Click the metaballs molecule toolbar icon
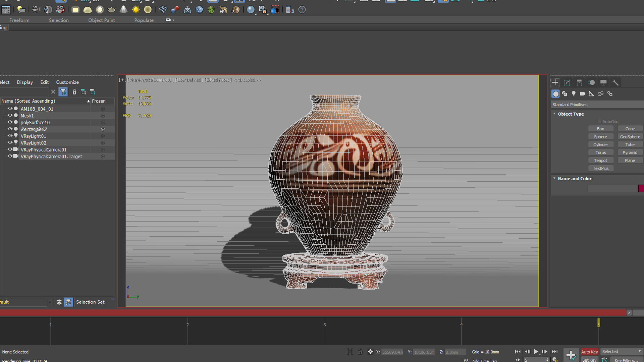This screenshot has width=644, height=362. tap(175, 10)
